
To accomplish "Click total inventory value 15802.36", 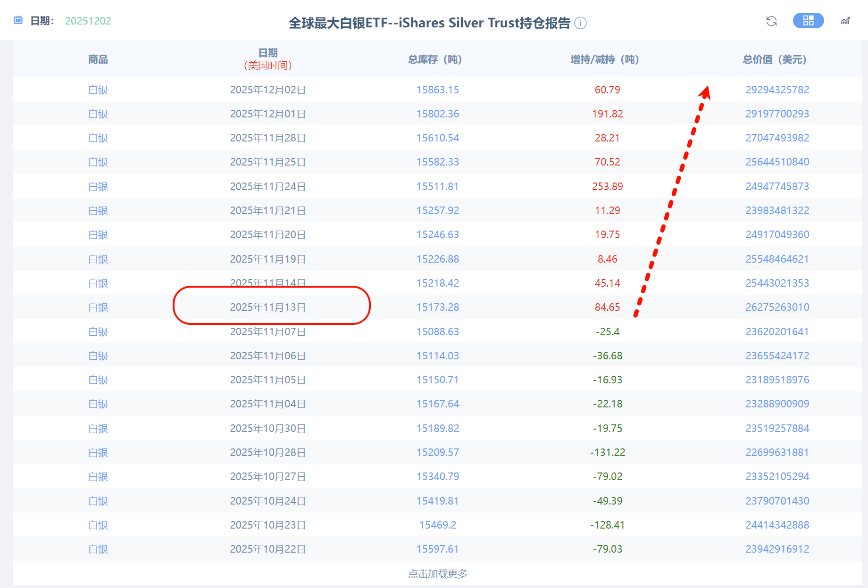I will click(x=438, y=114).
